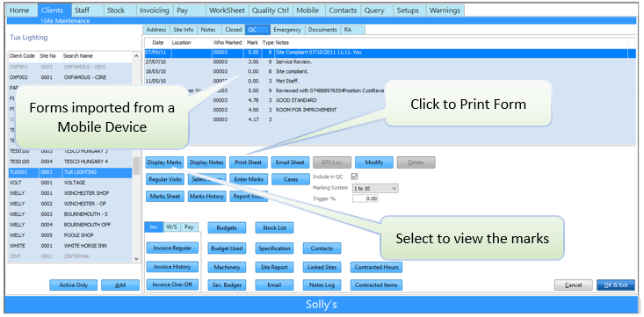This screenshot has height=317, width=644.
Task: Click the Stock List button
Action: point(274,228)
